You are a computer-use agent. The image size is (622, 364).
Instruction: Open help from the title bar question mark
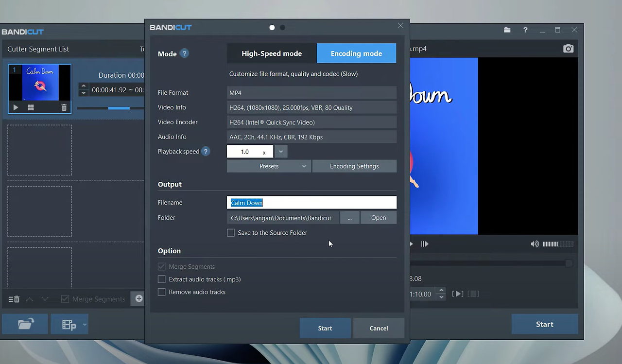pos(525,30)
